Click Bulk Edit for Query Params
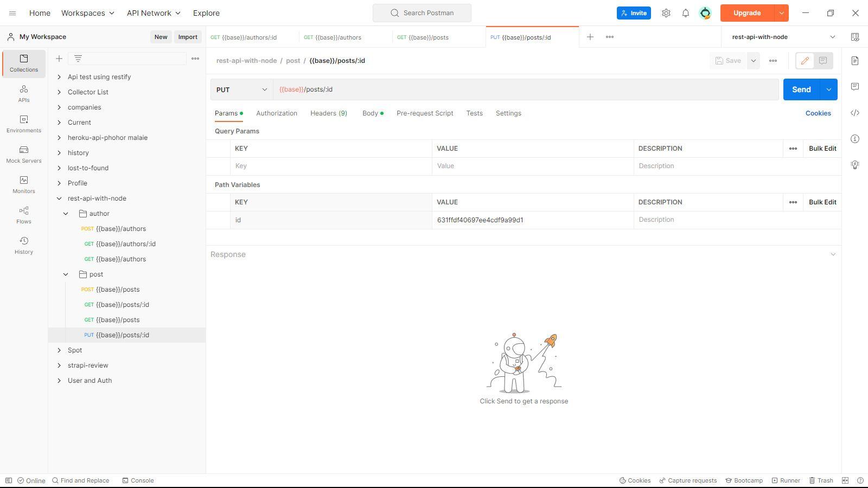The image size is (868, 488). pyautogui.click(x=822, y=149)
